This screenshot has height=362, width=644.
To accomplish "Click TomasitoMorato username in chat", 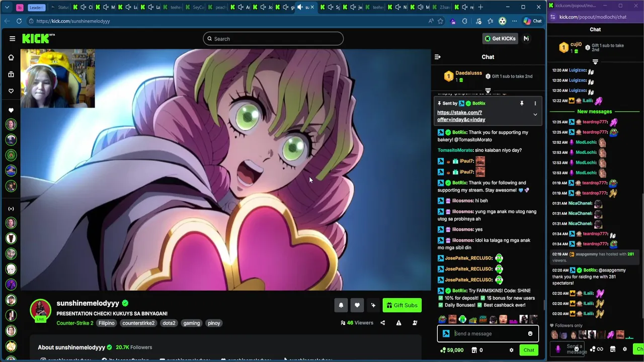I will coord(455,150).
